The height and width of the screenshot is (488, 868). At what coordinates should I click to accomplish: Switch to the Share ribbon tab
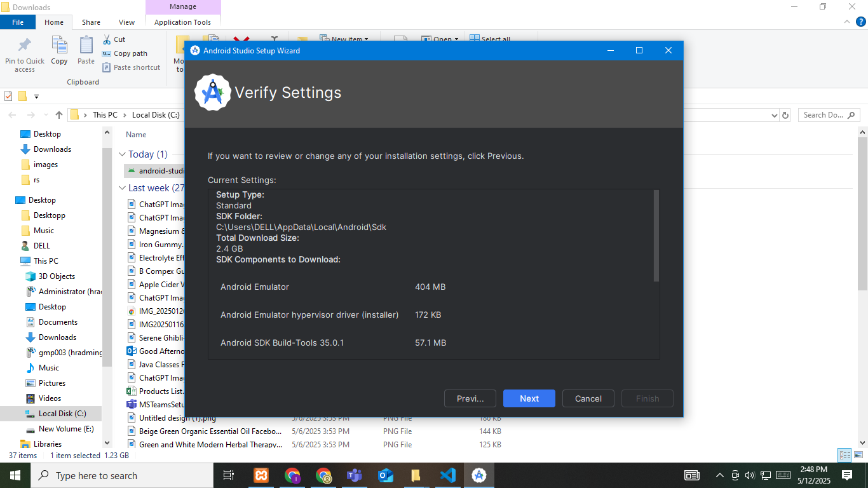91,22
